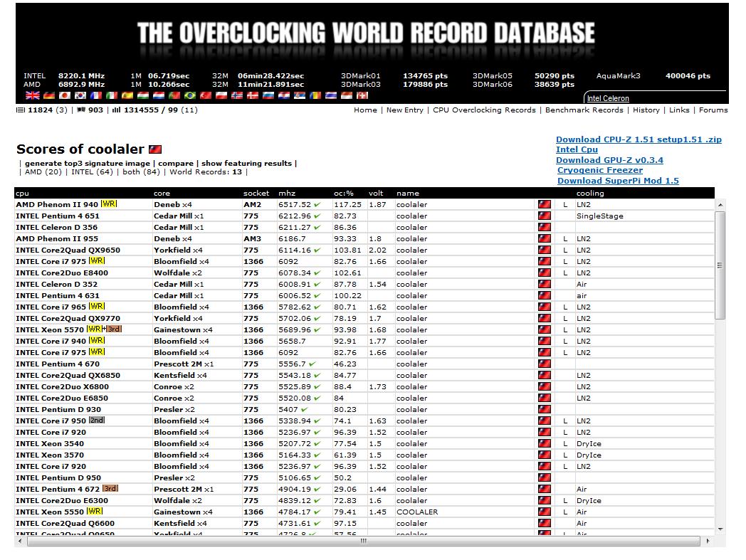This screenshot has height=560, width=746.
Task: Click the 3rd badge on Pentium 4 672
Action: (x=110, y=489)
